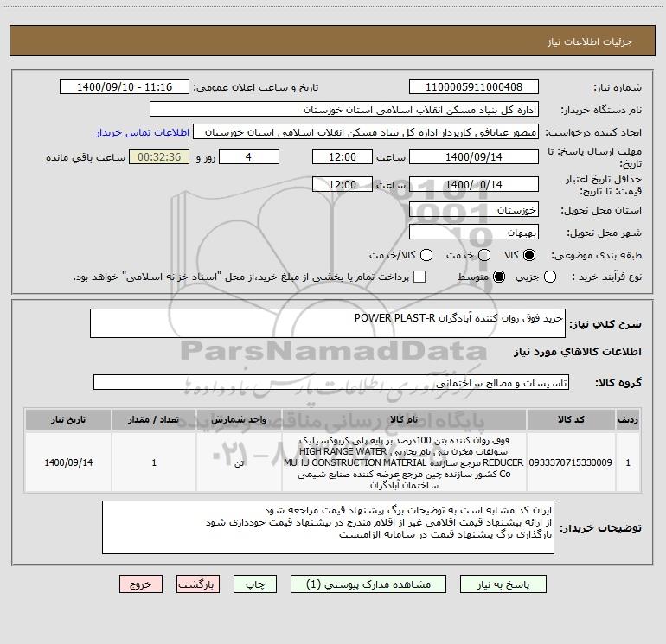Click the چاپ print button
This screenshot has height=644, width=666.
255,584
